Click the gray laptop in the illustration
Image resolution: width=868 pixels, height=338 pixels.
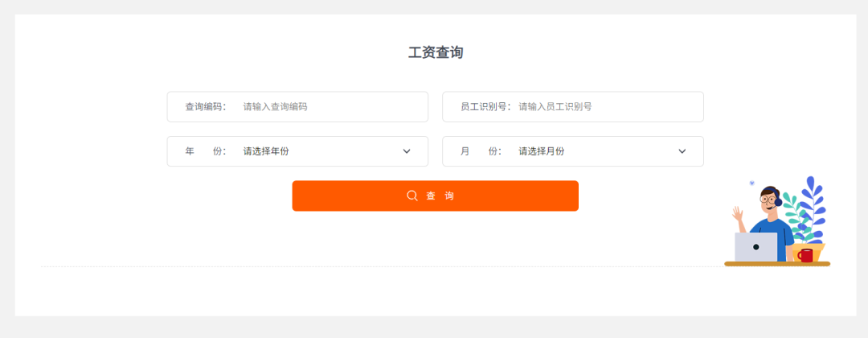tap(755, 247)
